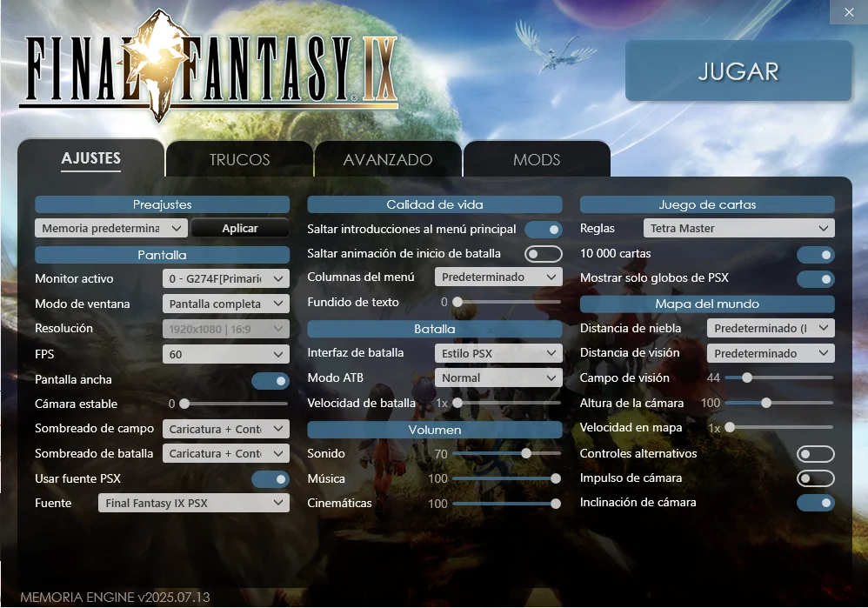Open the FPS dropdown

[226, 354]
